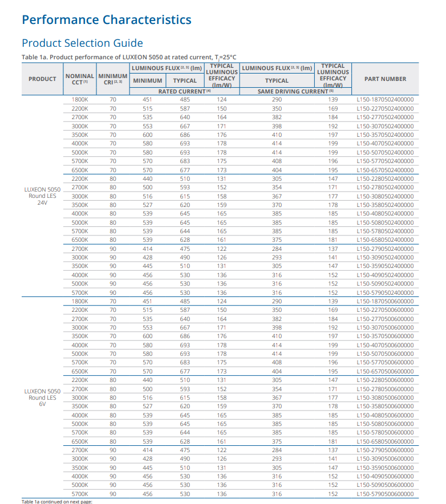Image resolution: width=446 pixels, height=504 pixels.
Task: Select part number L150-4080500600000
Action: click(x=385, y=415)
